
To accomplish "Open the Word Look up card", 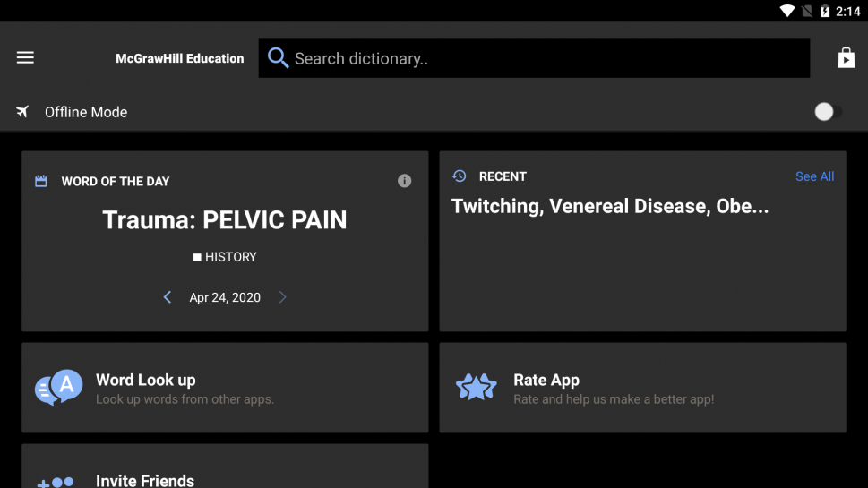I will tap(225, 388).
